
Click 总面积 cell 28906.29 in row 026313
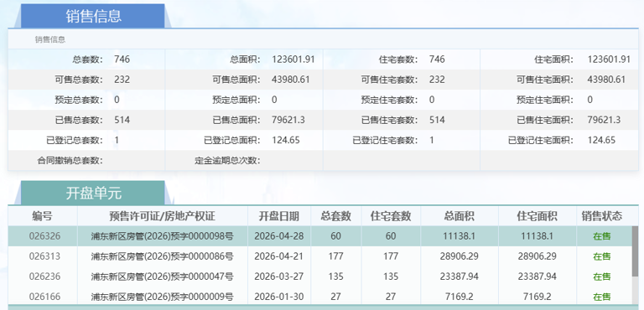(460, 256)
